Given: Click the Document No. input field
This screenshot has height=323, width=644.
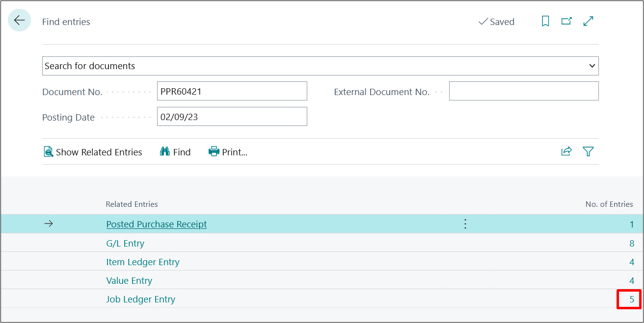Looking at the screenshot, I should click(x=232, y=91).
